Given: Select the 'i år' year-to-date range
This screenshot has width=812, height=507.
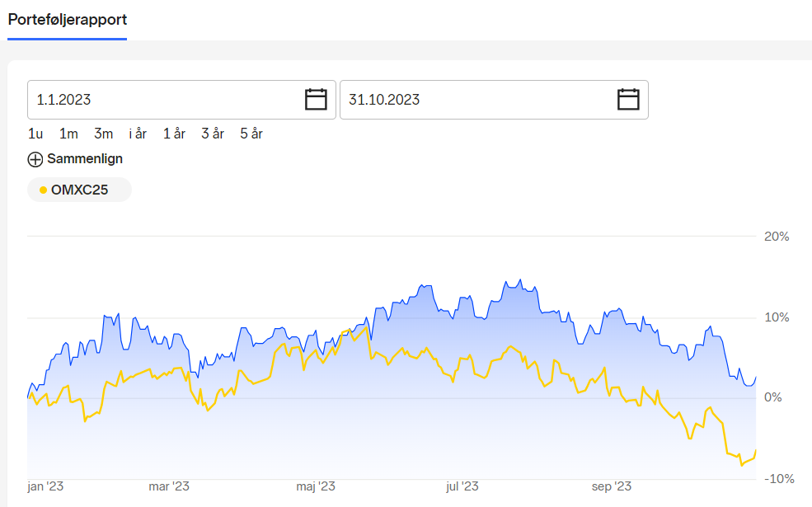Looking at the screenshot, I should (x=138, y=134).
